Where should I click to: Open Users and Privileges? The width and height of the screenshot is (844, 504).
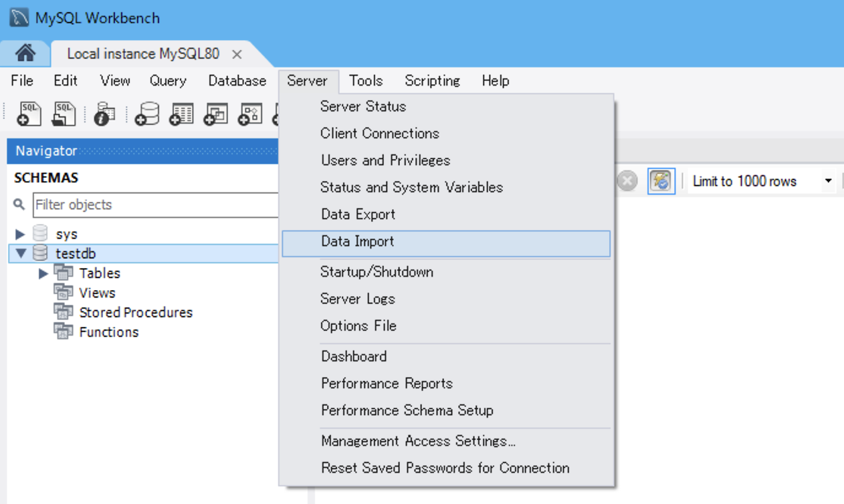pos(446,160)
